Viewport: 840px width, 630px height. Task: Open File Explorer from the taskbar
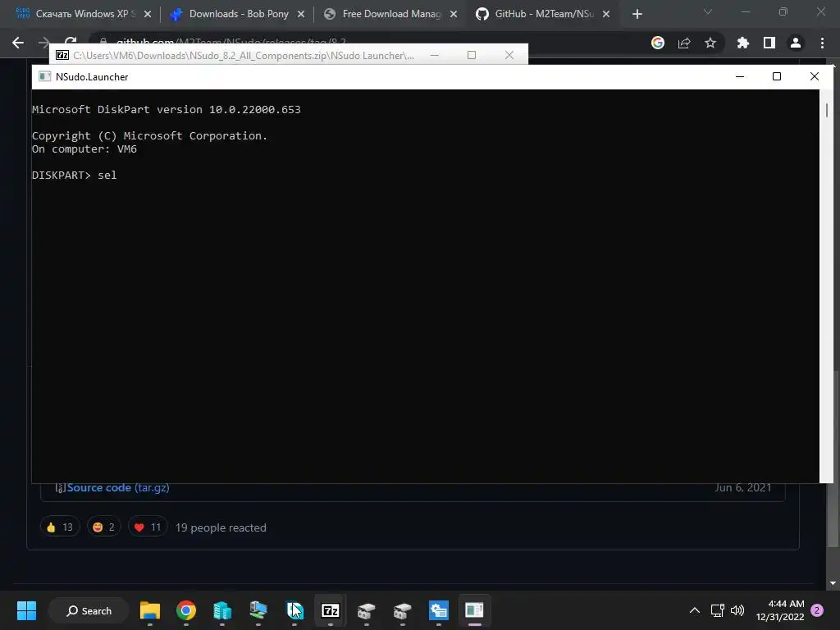pos(150,610)
